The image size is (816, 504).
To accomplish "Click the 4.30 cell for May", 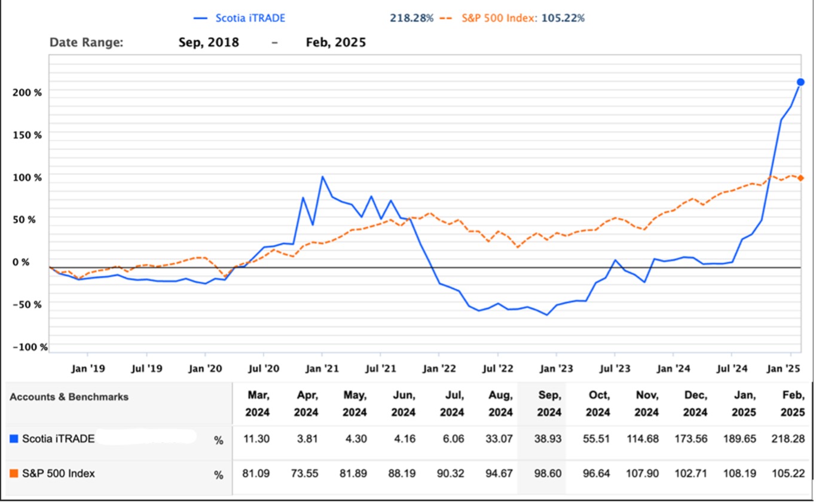I will [x=357, y=439].
